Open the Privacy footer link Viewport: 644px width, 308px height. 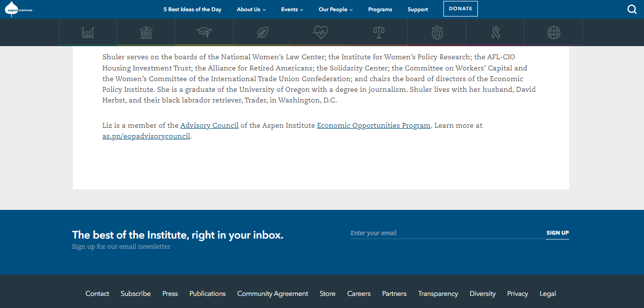518,293
